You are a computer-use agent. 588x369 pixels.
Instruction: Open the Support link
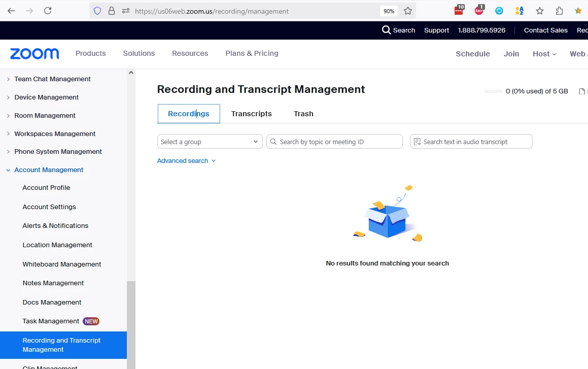(436, 30)
